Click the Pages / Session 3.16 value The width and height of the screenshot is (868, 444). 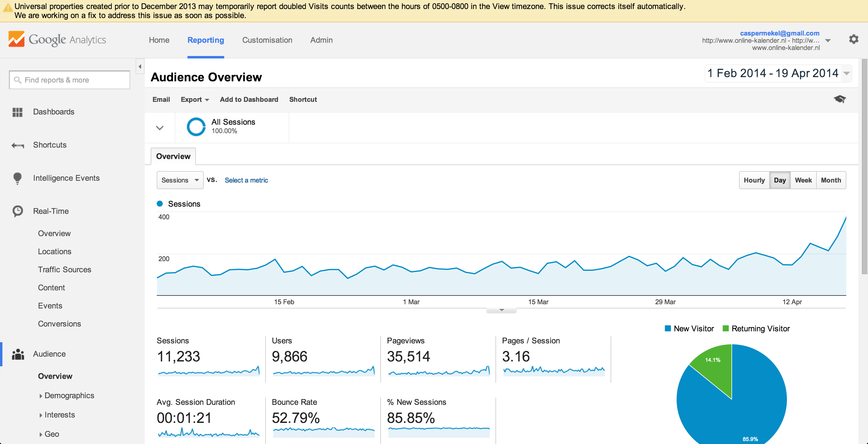tap(516, 357)
